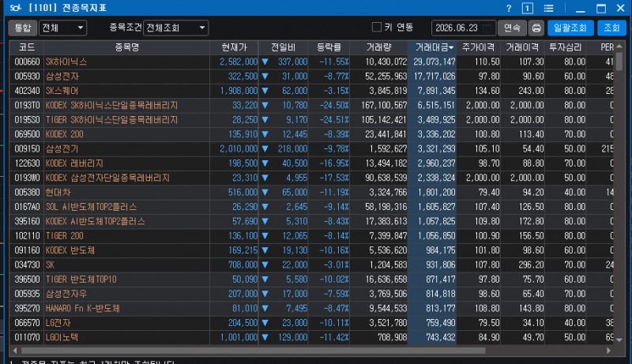Select the LG전자 stock name
This screenshot has width=632, height=364.
tap(58, 323)
